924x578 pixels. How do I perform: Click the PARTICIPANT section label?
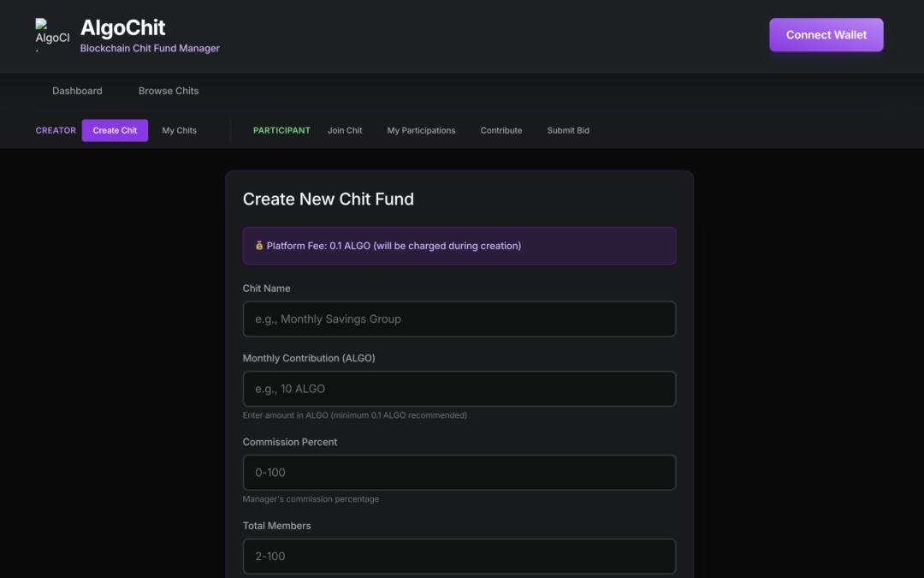pos(281,130)
